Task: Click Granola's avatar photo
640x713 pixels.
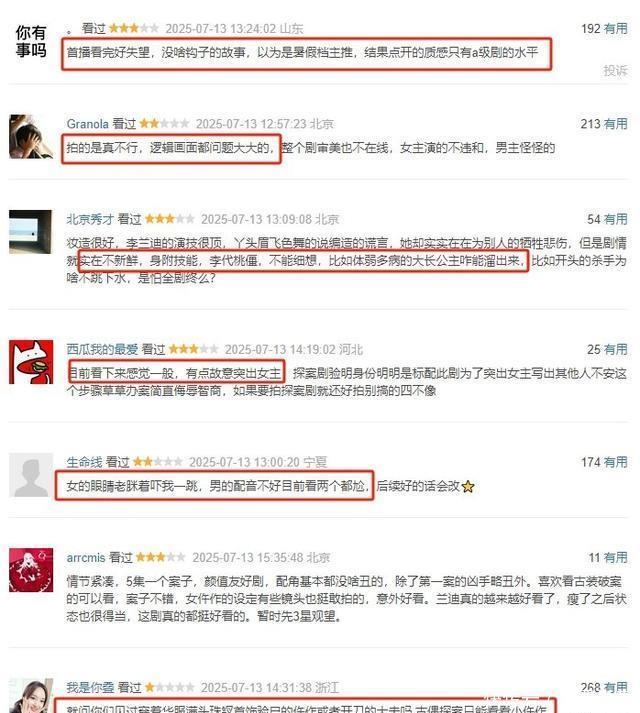Action: pyautogui.click(x=31, y=137)
